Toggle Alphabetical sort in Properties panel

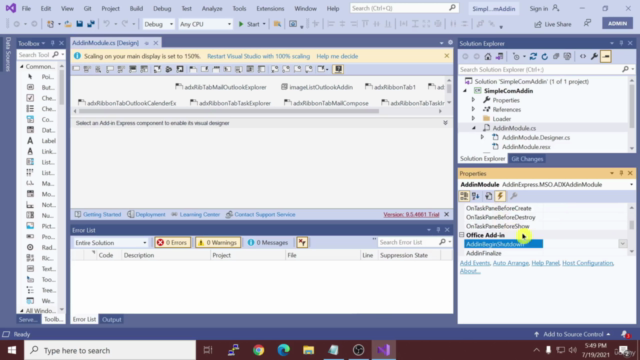point(476,196)
